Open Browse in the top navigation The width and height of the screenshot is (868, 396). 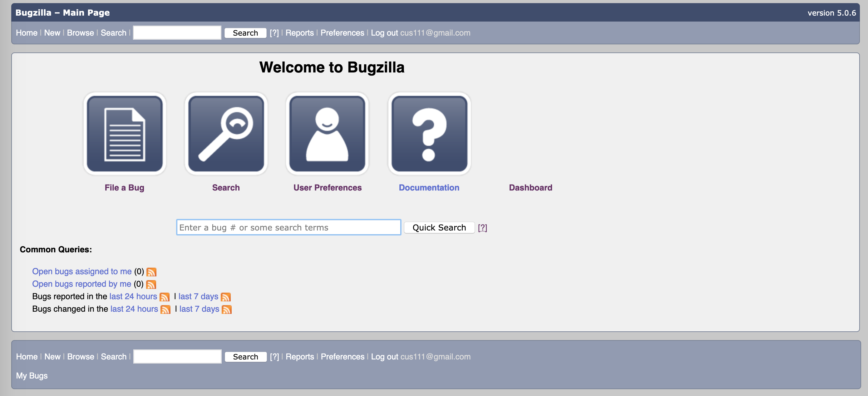pos(80,33)
